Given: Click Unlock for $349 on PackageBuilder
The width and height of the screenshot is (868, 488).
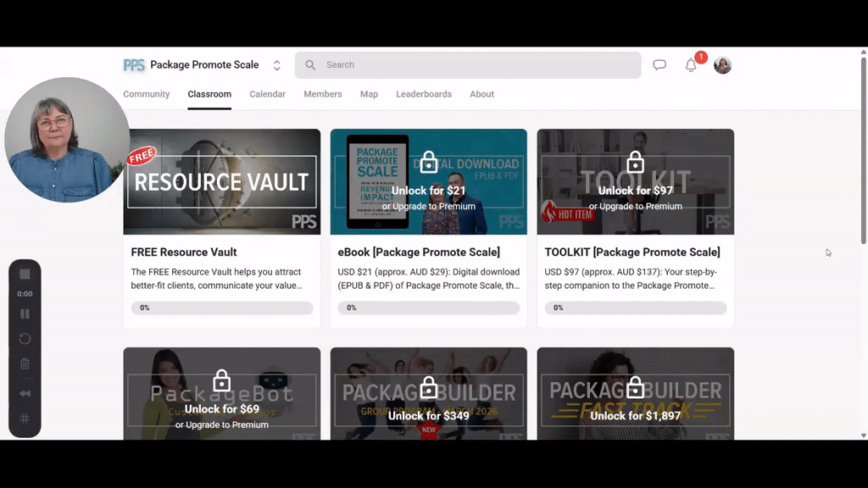Looking at the screenshot, I should pos(429,416).
